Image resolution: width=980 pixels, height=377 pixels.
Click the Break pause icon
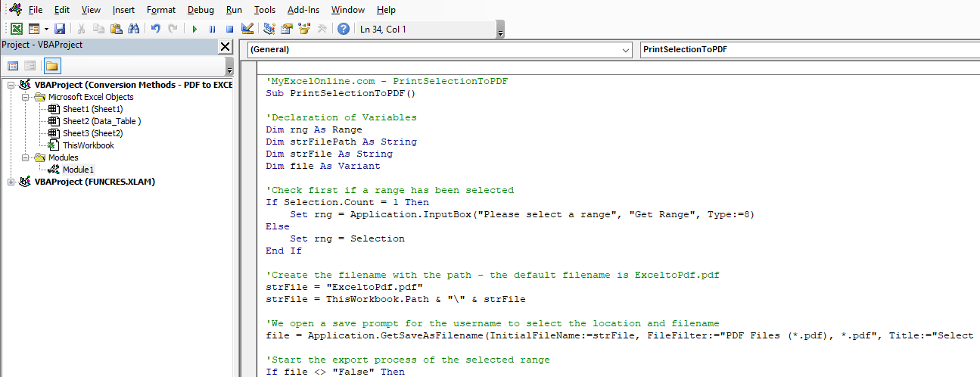[x=212, y=29]
